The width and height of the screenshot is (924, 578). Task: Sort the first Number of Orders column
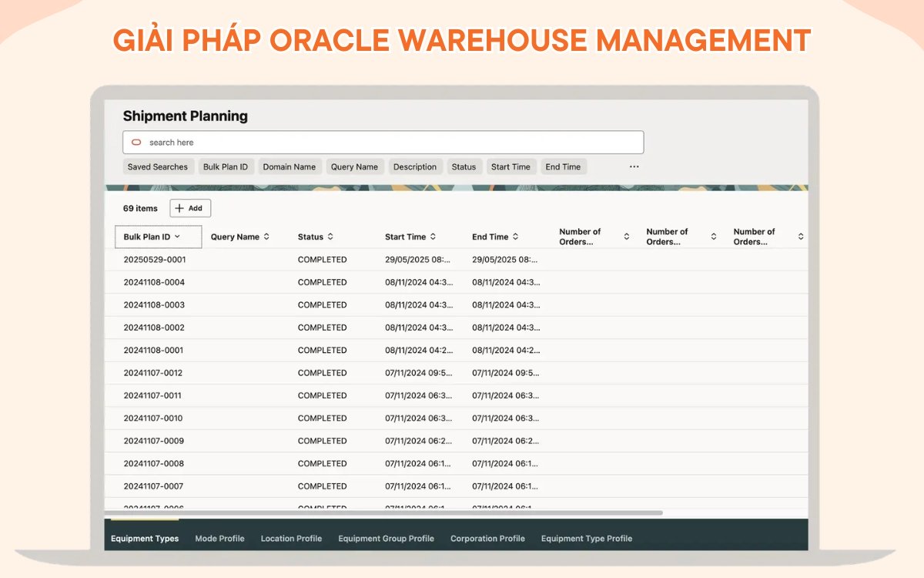tap(626, 237)
